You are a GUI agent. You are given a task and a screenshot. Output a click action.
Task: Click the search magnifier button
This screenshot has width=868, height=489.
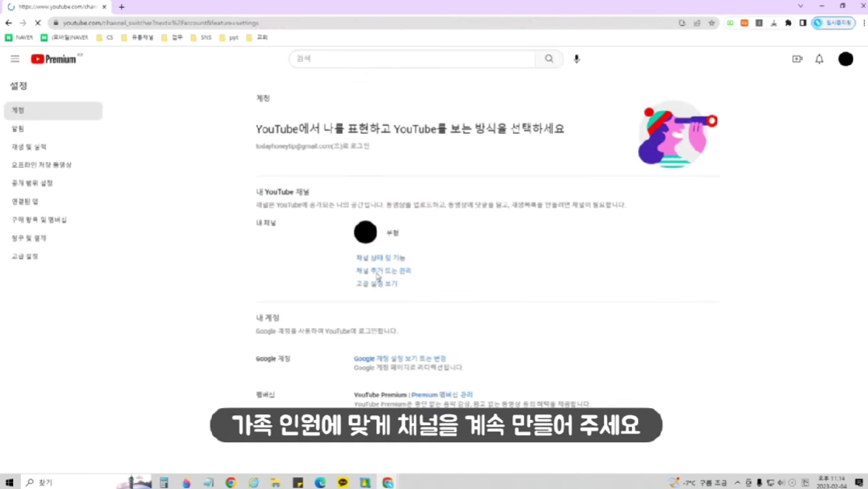pyautogui.click(x=549, y=59)
